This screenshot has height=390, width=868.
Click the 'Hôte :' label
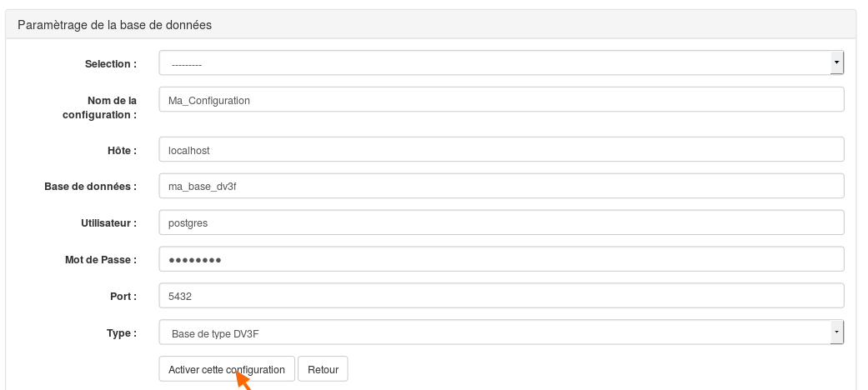122,150
